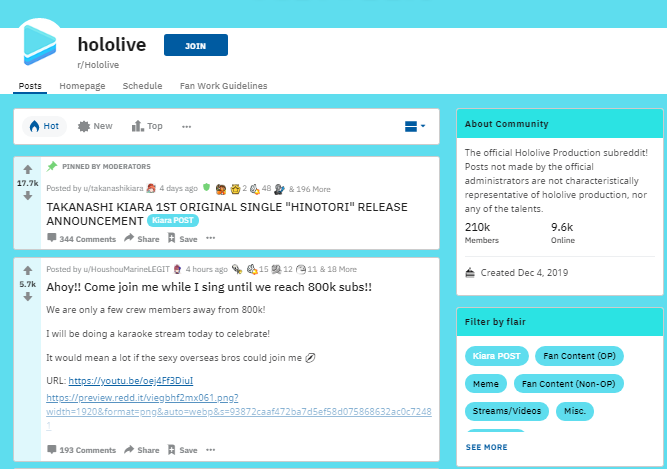Open the youtu.be/oej4Ff3DiuI link
This screenshot has height=469, width=667.
click(131, 381)
